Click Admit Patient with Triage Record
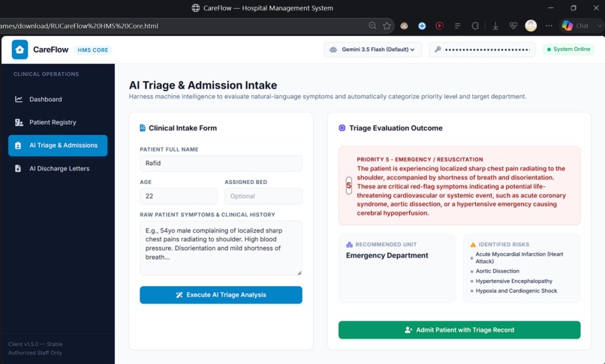This screenshot has width=605, height=364. [x=459, y=330]
